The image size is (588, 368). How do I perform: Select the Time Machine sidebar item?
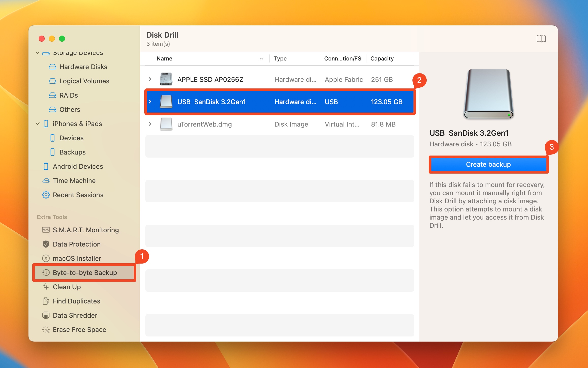[74, 180]
